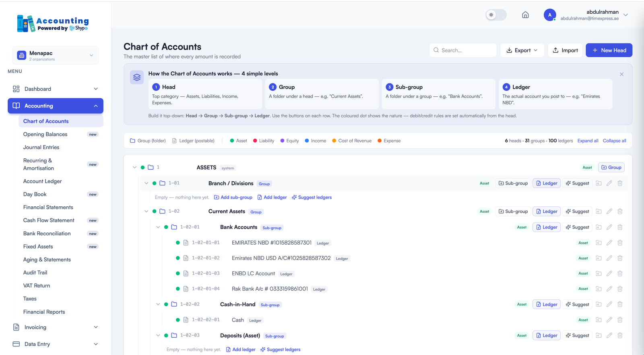Toggle the light/dark theme switch
The width and height of the screenshot is (644, 355).
[496, 15]
